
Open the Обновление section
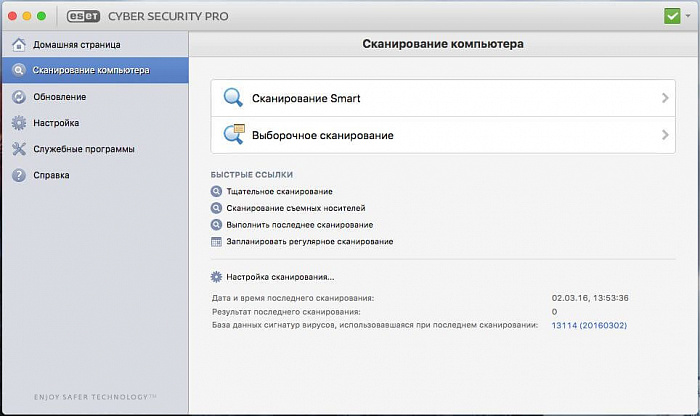[x=59, y=97]
